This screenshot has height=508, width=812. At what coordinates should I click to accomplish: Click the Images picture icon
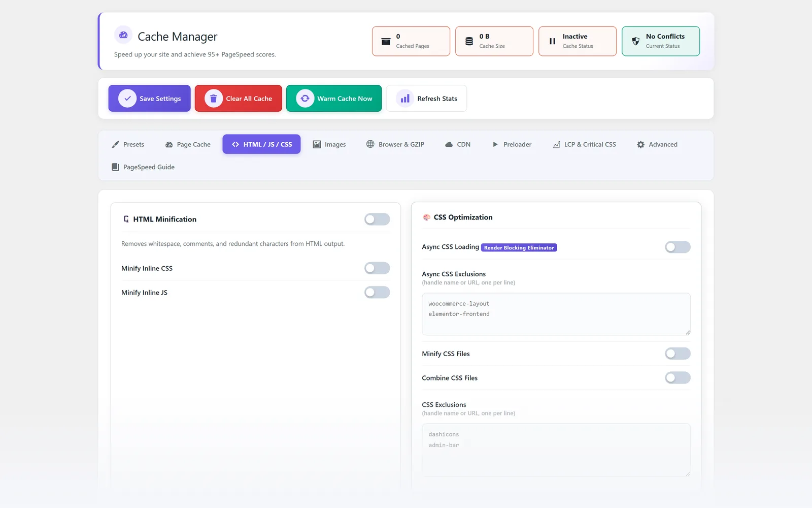(x=317, y=144)
